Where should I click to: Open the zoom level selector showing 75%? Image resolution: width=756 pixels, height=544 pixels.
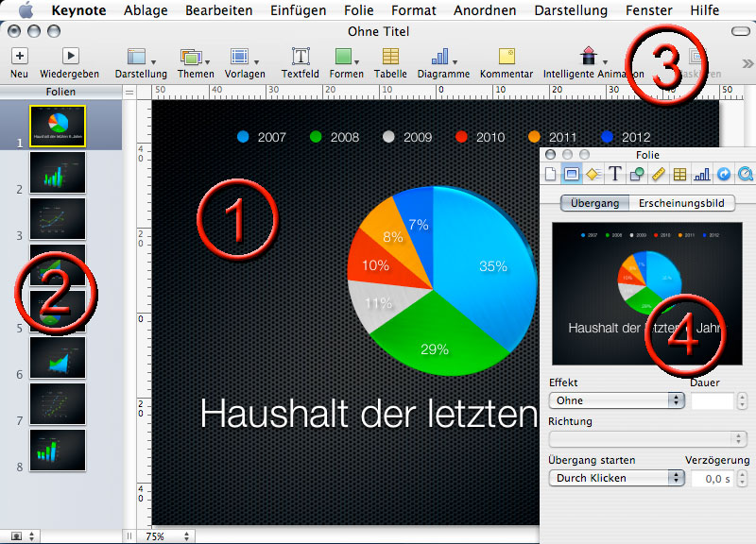tap(163, 534)
